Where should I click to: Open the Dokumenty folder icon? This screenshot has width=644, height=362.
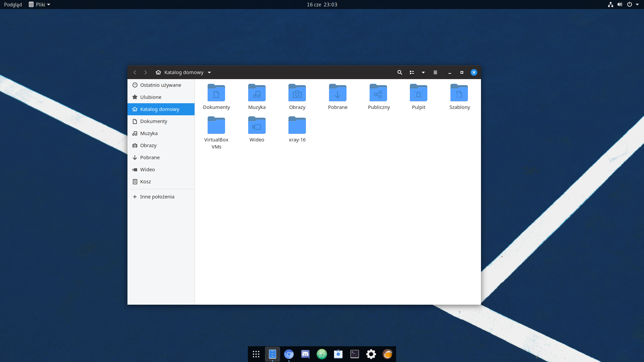point(216,93)
